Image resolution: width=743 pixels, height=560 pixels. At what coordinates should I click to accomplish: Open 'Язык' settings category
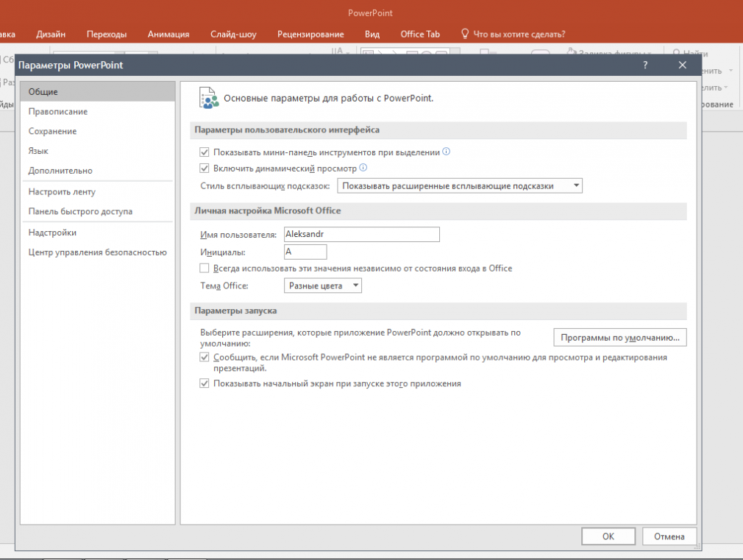98,151
